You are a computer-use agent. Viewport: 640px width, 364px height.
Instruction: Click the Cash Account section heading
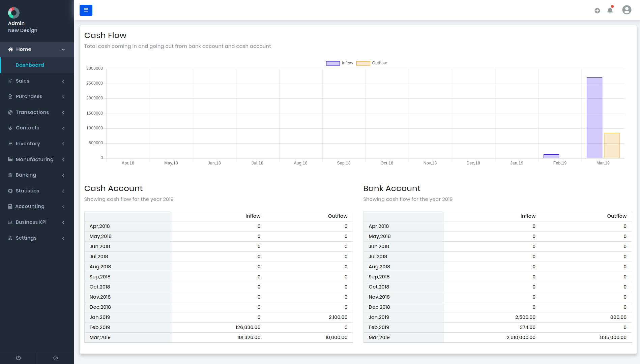(x=113, y=188)
